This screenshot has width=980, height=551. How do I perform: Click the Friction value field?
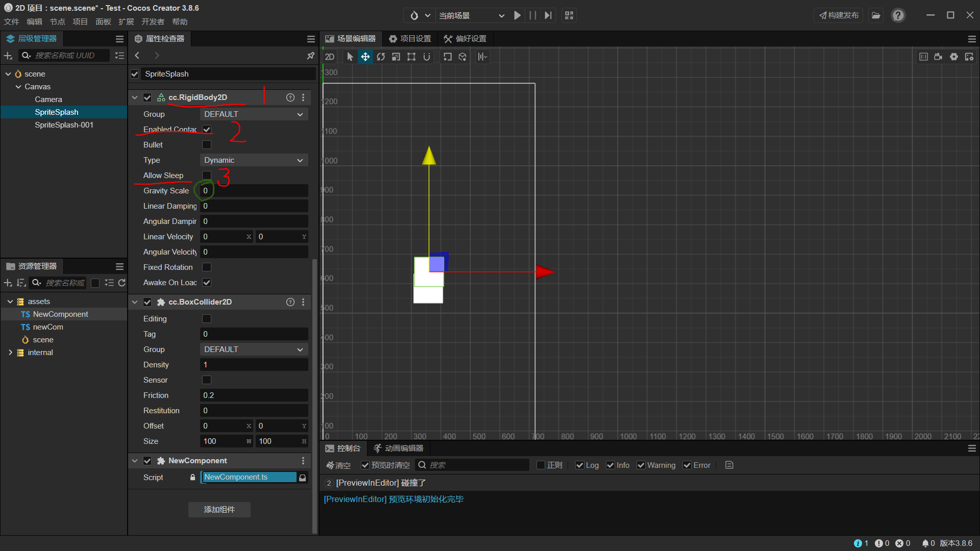point(254,395)
